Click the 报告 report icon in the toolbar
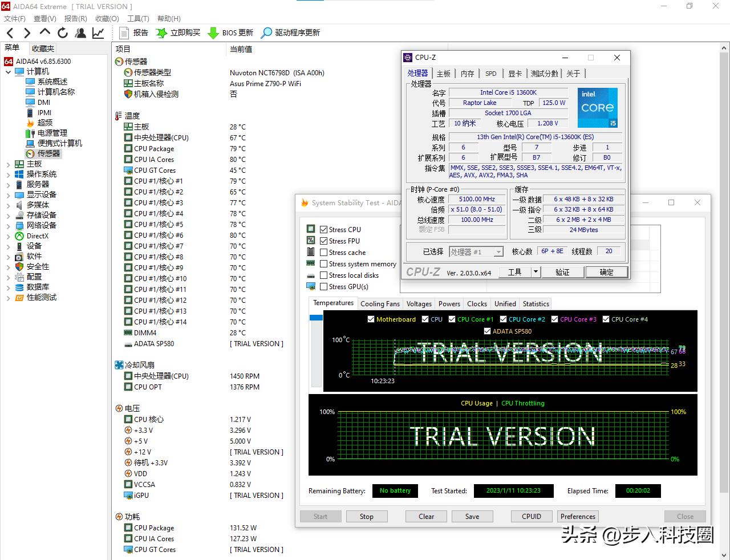 tap(124, 33)
